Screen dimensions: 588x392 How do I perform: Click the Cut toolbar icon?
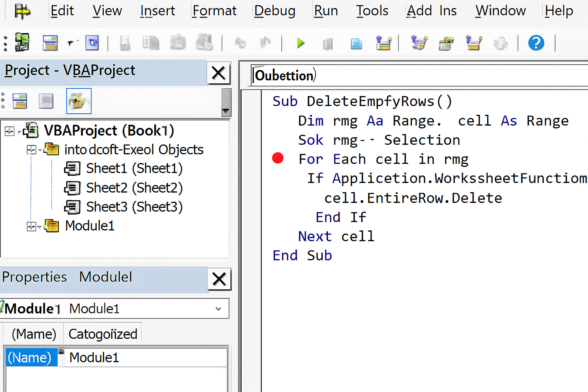pos(124,43)
